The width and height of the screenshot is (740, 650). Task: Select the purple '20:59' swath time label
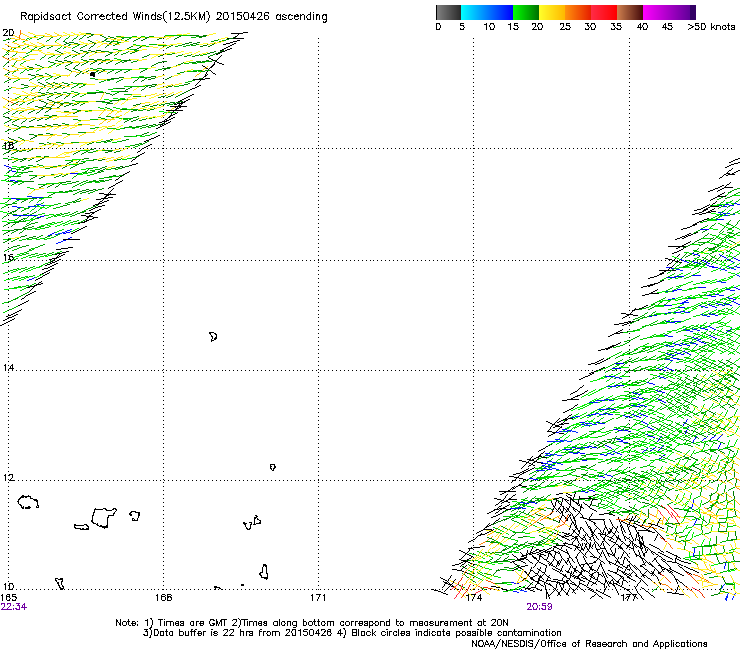tap(539, 607)
